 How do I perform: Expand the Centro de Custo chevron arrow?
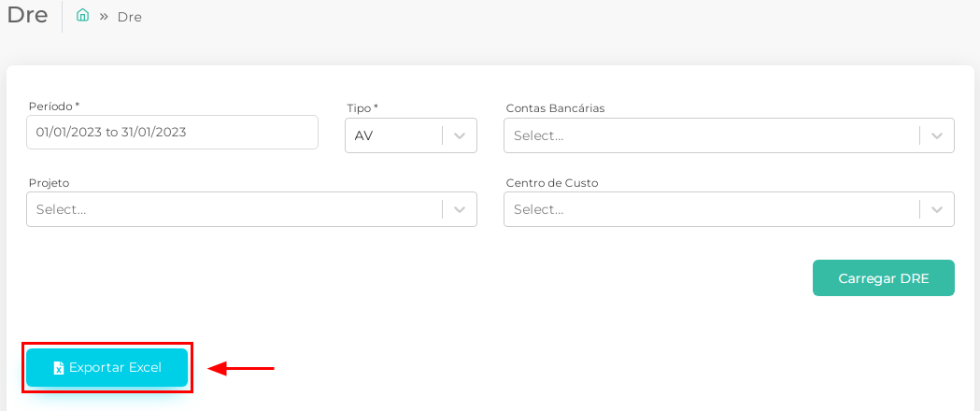pyautogui.click(x=936, y=209)
